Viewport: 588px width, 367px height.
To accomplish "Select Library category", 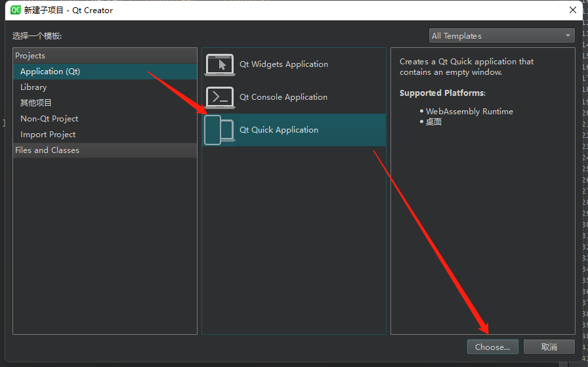I will pos(105,87).
